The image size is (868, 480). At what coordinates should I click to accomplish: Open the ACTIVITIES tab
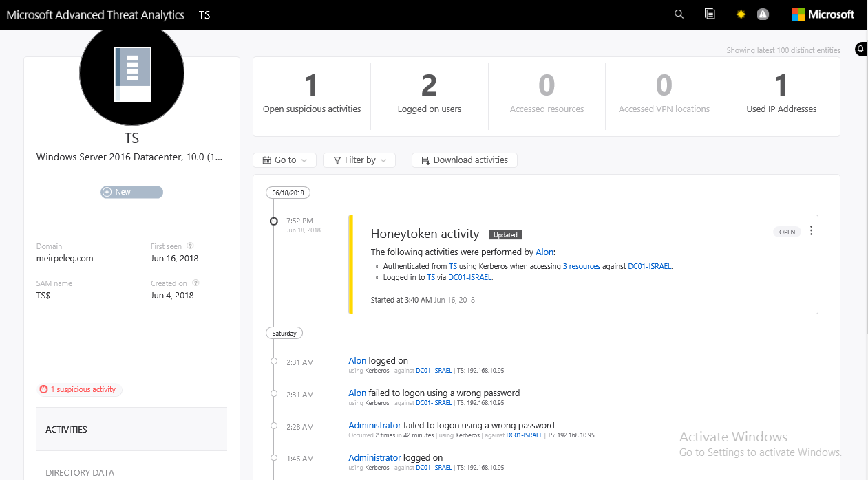[131, 429]
